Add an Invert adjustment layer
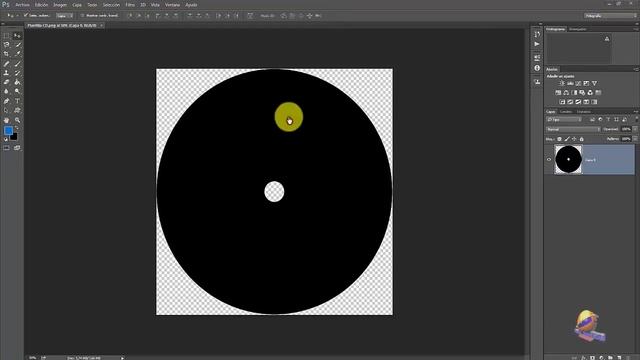Image resolution: width=640 pixels, height=360 pixels. pyautogui.click(x=562, y=102)
